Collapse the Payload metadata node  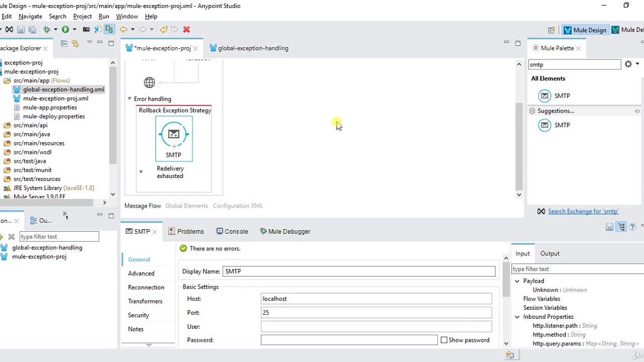point(517,281)
